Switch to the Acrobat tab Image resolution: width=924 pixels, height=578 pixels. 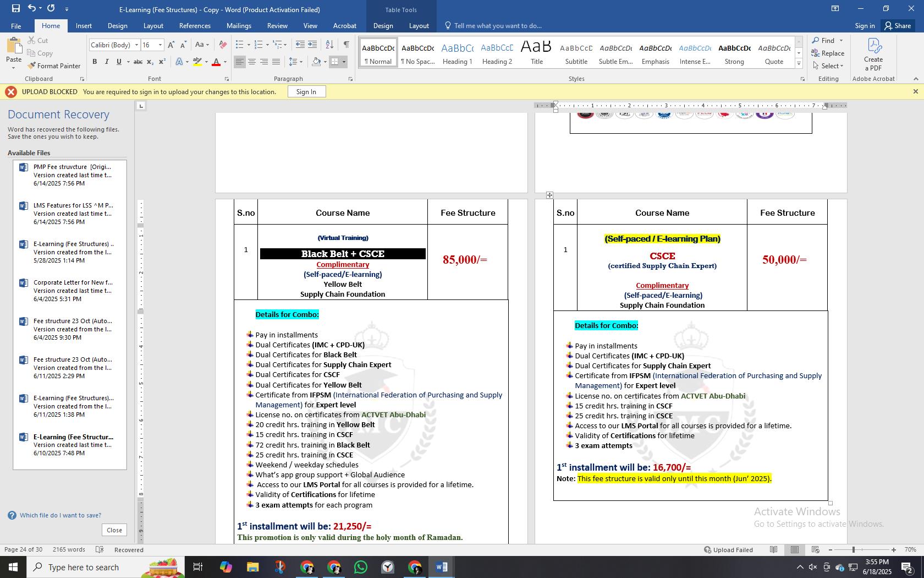345,26
